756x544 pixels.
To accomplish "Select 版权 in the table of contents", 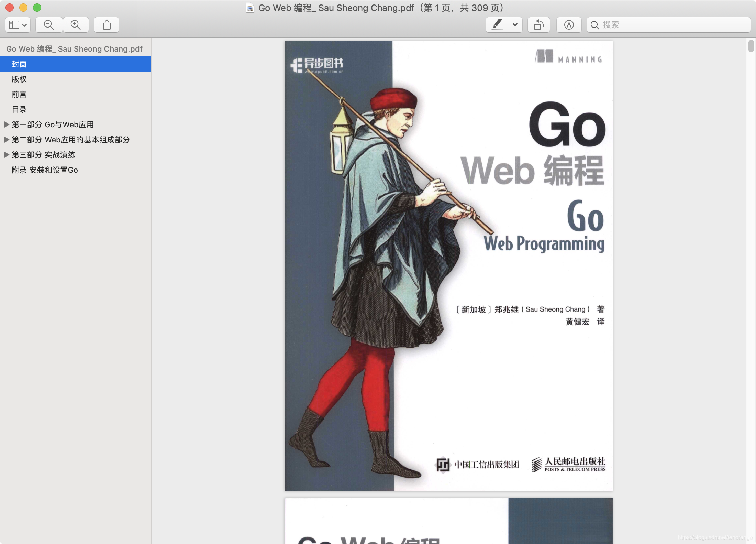I will (x=19, y=79).
